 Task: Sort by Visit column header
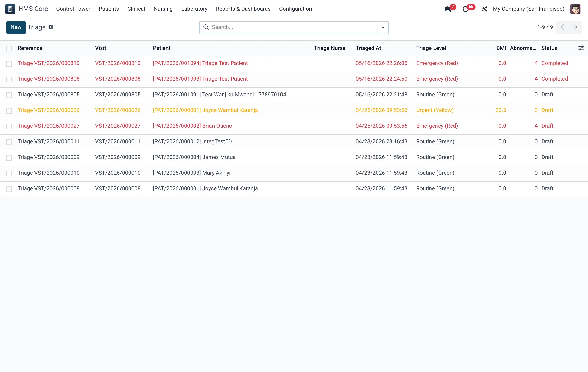[x=101, y=48]
